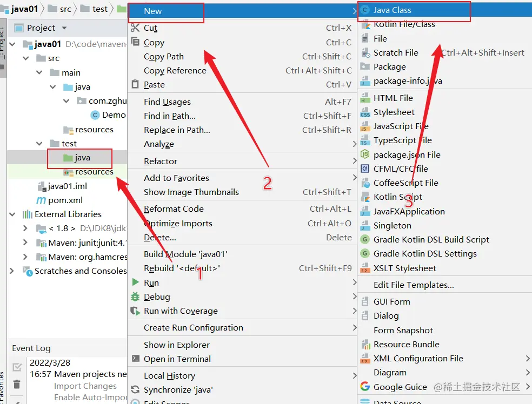
Task: Click the JavaScript File JS icon
Action: 365,126
